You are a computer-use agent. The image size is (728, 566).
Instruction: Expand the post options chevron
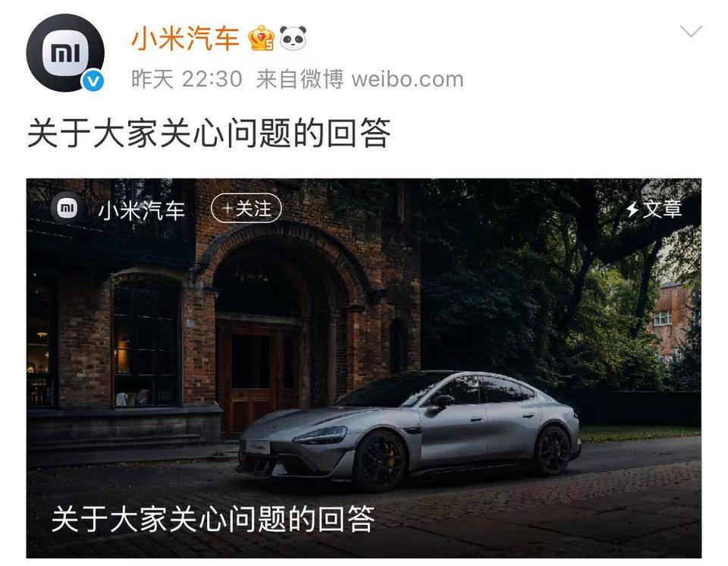[691, 32]
